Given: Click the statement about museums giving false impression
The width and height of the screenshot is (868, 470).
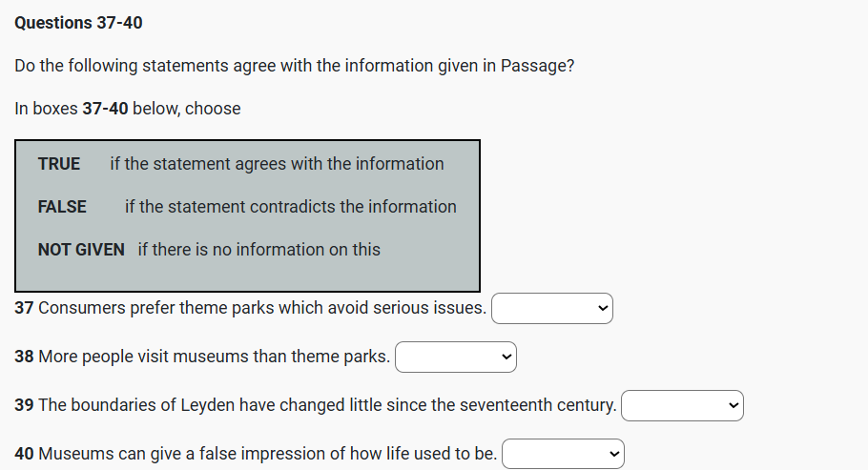Looking at the screenshot, I should (267, 454).
